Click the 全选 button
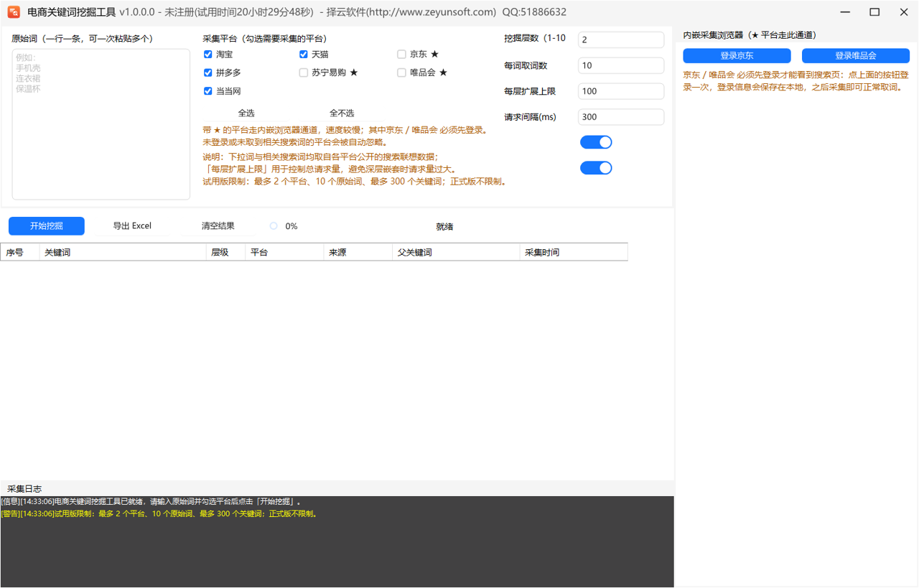The height and width of the screenshot is (588, 919). (x=246, y=113)
